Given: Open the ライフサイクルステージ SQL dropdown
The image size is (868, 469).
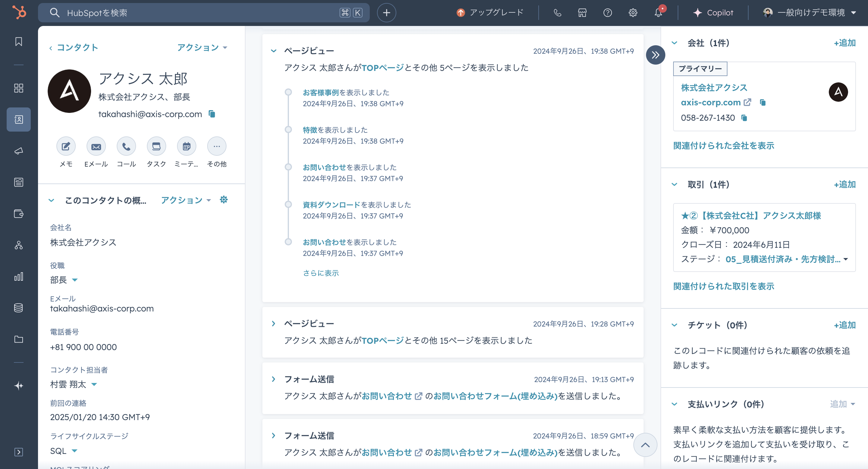Looking at the screenshot, I should [64, 451].
